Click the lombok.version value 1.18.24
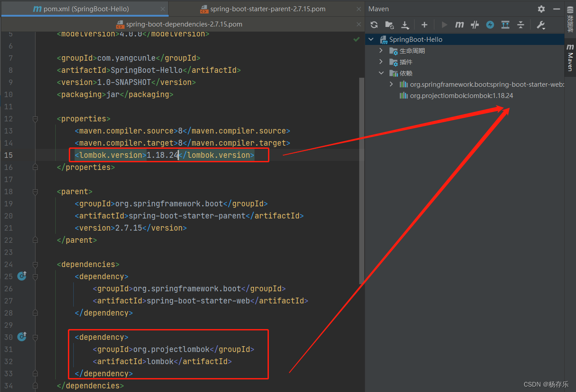The image size is (576, 392). [x=162, y=155]
